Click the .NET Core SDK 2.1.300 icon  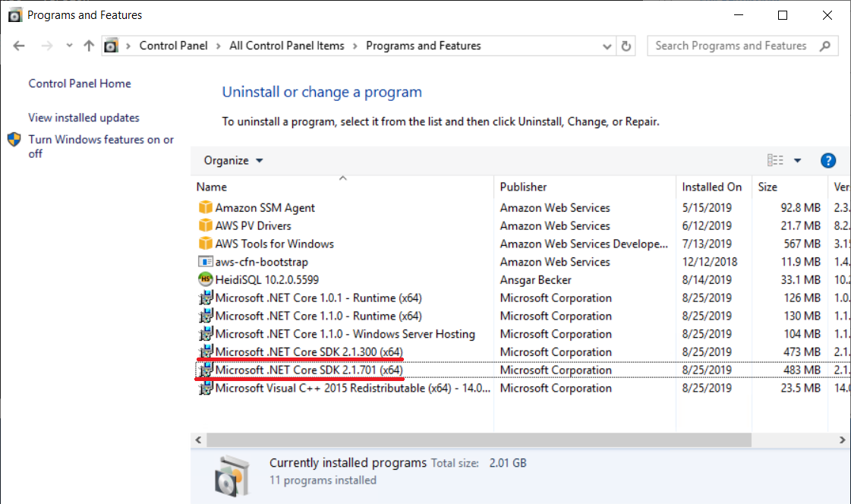[x=205, y=351]
